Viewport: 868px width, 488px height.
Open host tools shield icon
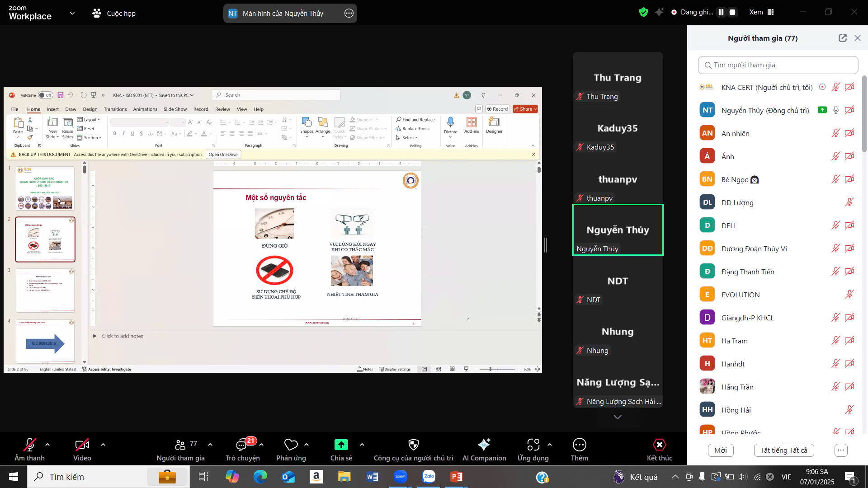(413, 445)
